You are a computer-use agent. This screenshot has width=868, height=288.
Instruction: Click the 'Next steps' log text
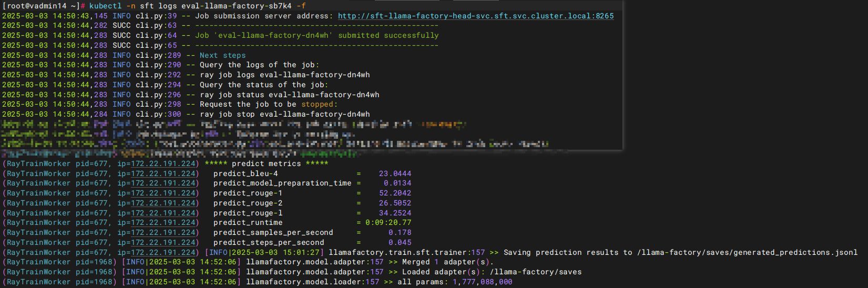(x=222, y=55)
